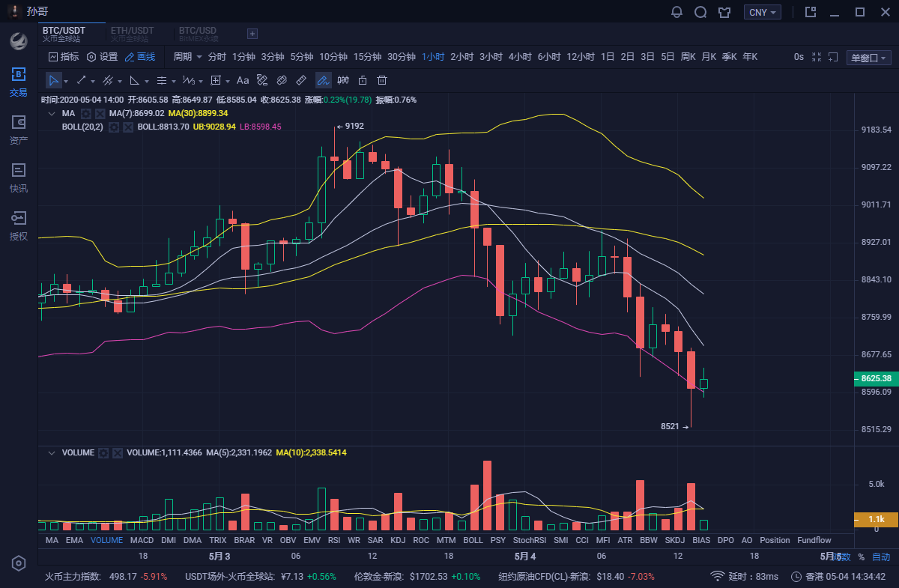The height and width of the screenshot is (588, 899).
Task: Click the 指标 indicators button
Action: pyautogui.click(x=64, y=57)
